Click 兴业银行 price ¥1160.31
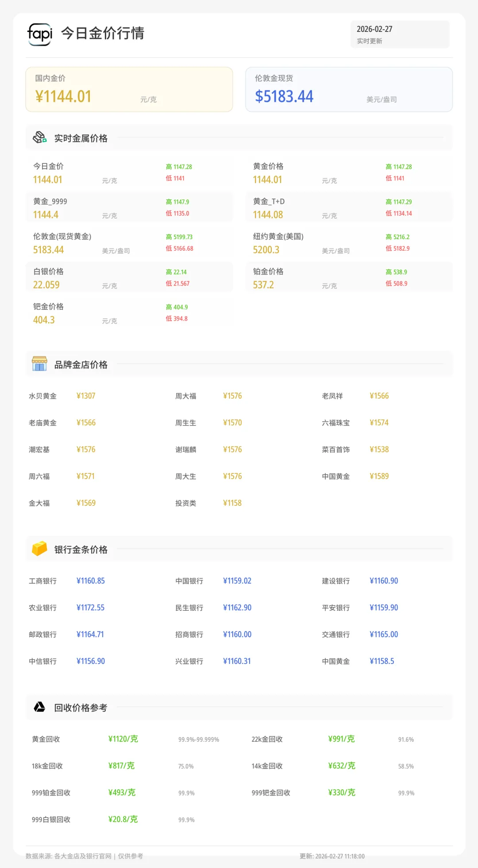This screenshot has width=478, height=868. click(237, 661)
